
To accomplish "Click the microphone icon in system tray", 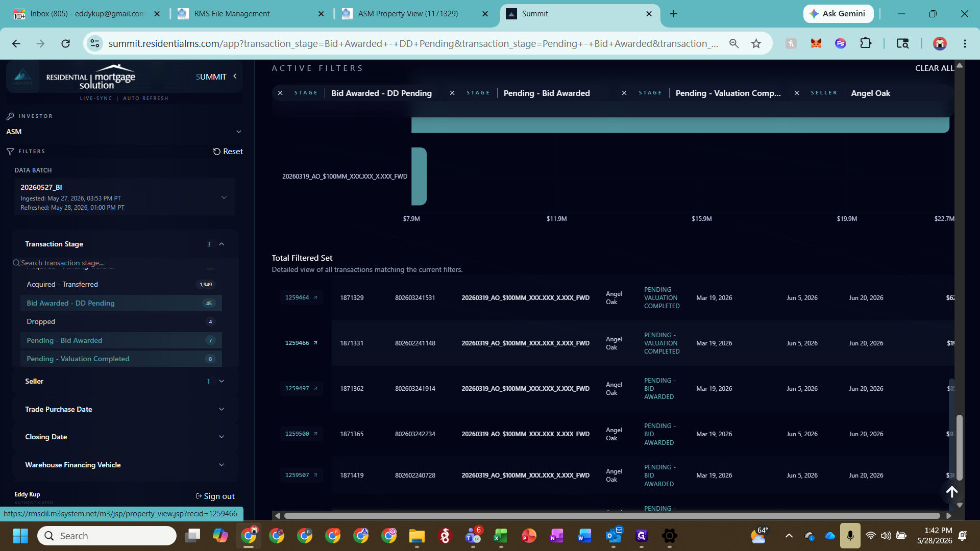I will click(x=850, y=536).
